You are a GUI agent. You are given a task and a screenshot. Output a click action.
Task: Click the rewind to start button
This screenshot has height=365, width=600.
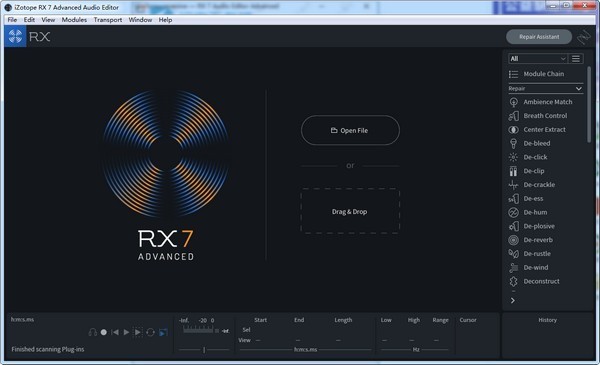[x=115, y=332]
